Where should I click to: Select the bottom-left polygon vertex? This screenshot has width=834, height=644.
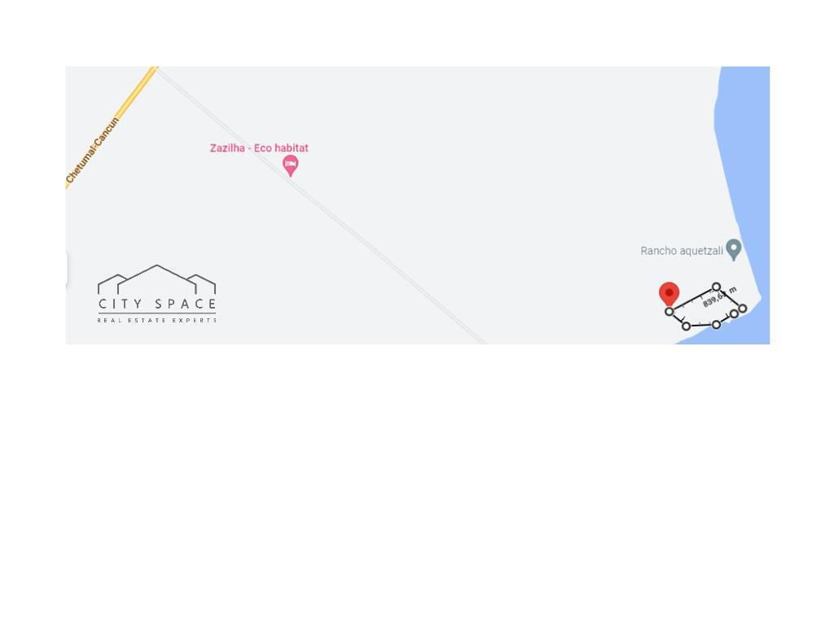point(686,326)
